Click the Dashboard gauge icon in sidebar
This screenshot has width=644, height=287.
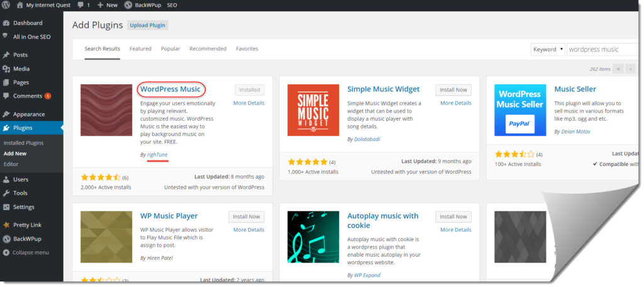tap(6, 23)
